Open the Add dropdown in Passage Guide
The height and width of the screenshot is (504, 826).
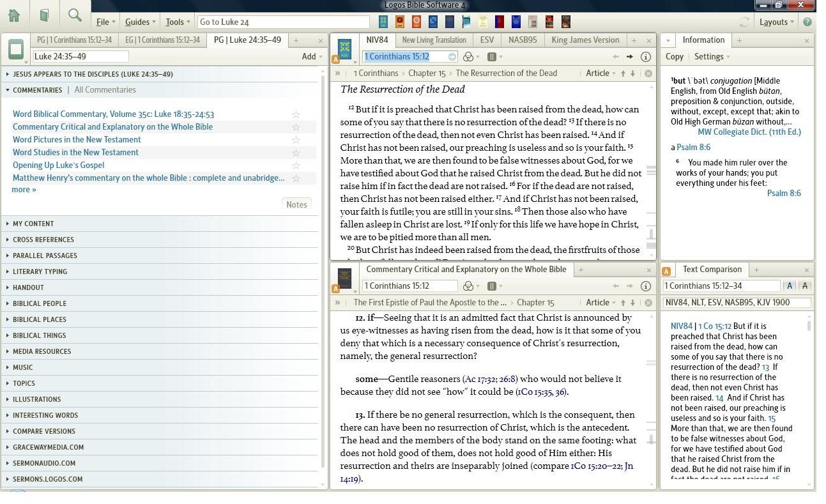coord(312,56)
